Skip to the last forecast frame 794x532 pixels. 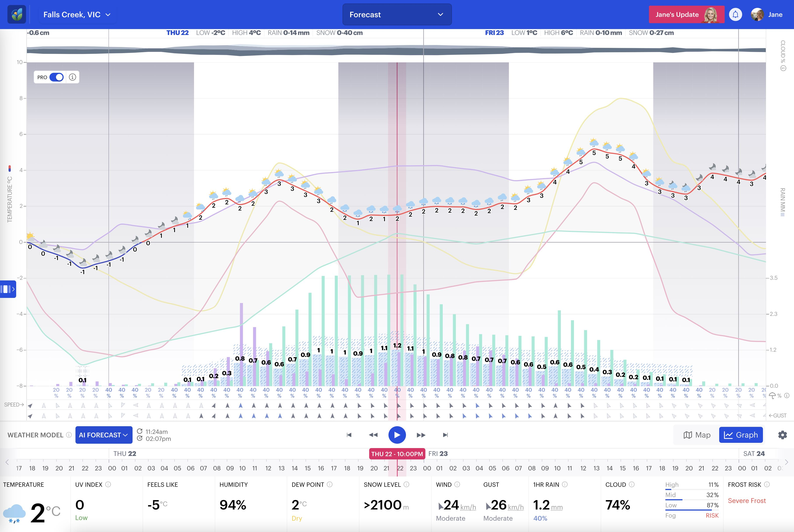tap(445, 435)
